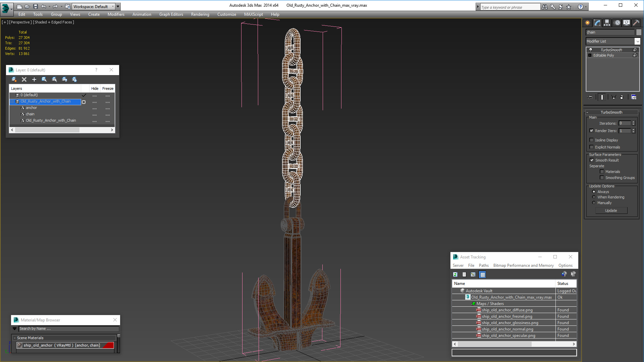Open the Utilities hammer panel tab

[636, 23]
